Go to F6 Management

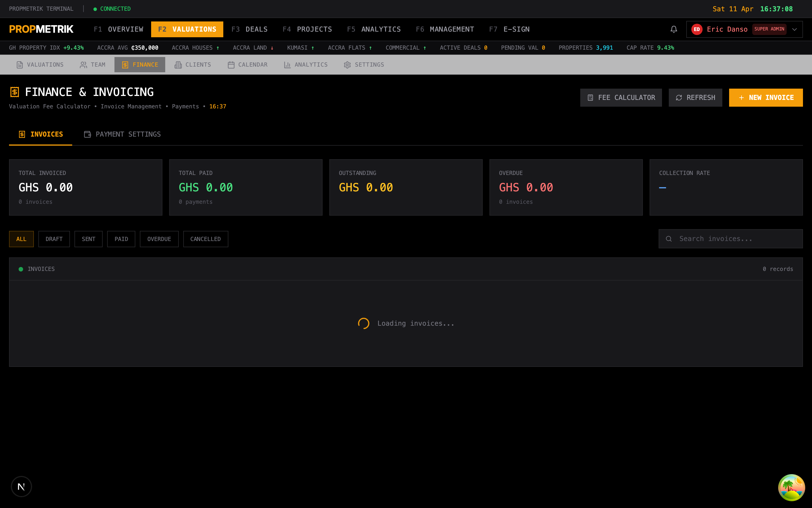(x=445, y=29)
